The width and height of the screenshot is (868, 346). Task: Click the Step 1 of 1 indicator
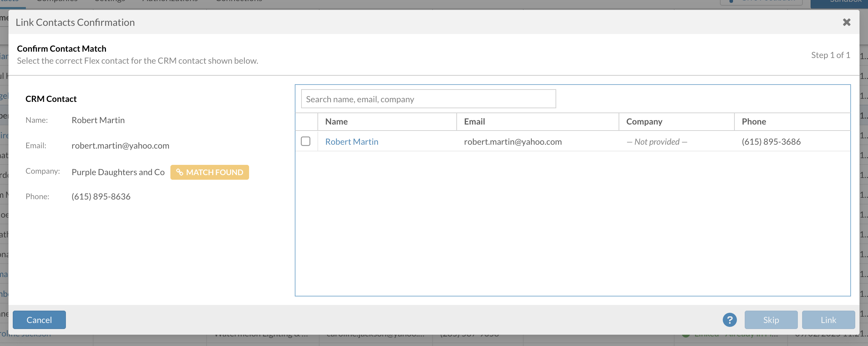coord(830,55)
